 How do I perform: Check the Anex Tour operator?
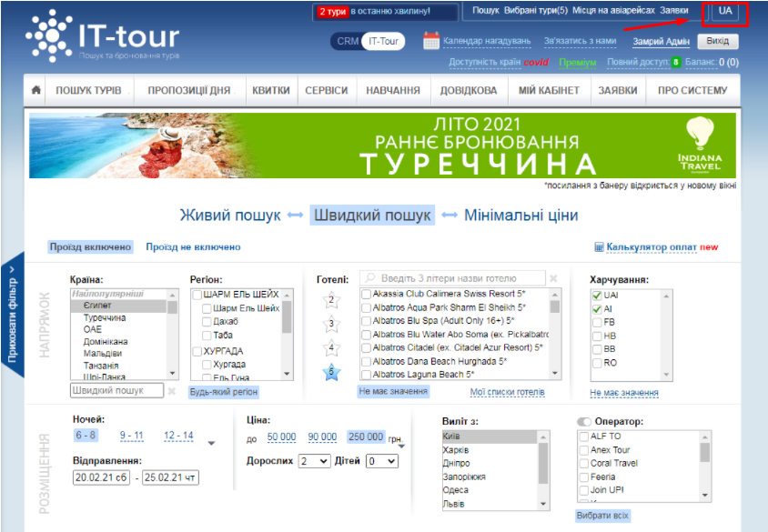coord(584,450)
